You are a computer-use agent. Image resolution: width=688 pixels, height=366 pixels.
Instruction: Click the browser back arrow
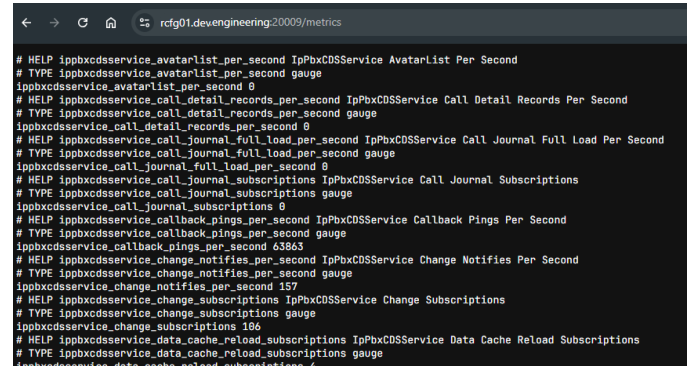tap(26, 23)
